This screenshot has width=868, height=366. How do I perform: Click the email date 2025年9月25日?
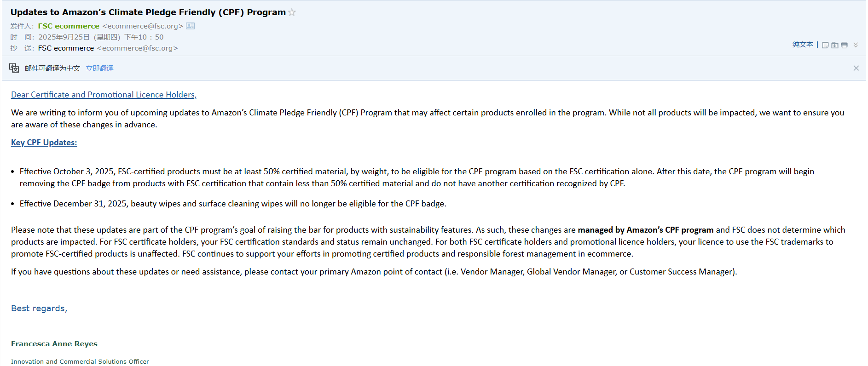click(x=64, y=37)
